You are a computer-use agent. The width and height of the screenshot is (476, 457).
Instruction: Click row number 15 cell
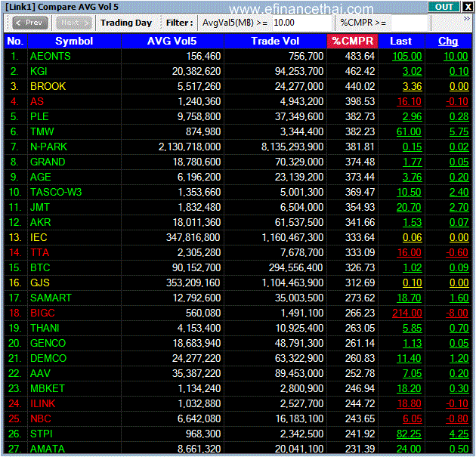tap(15, 267)
